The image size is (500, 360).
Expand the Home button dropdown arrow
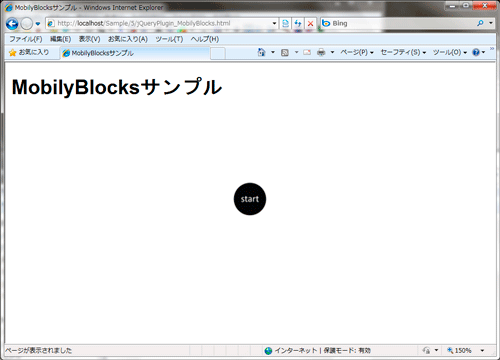[x=273, y=52]
